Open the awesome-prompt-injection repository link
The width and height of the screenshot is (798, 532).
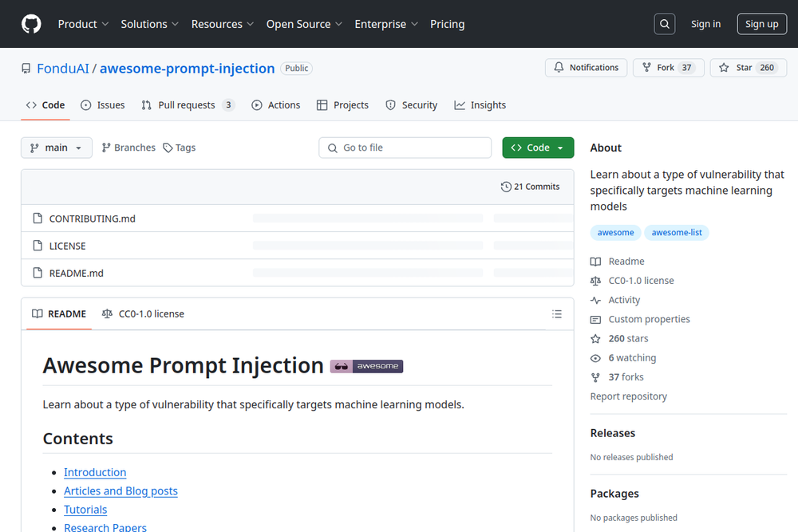187,68
